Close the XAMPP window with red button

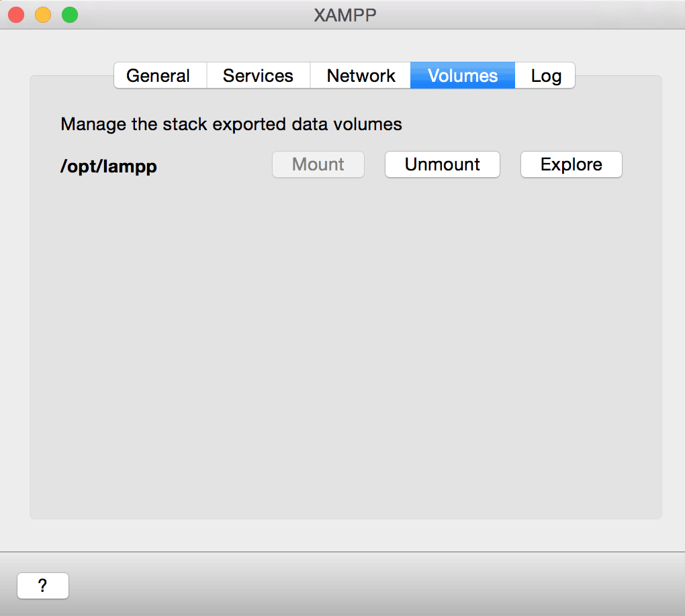click(x=16, y=15)
